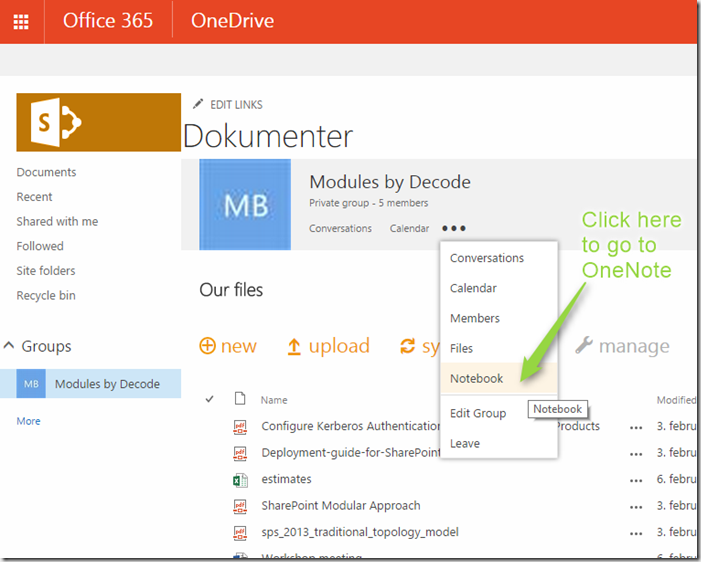The height and width of the screenshot is (562, 701).
Task: Click the Office 365 header link
Action: tap(108, 21)
